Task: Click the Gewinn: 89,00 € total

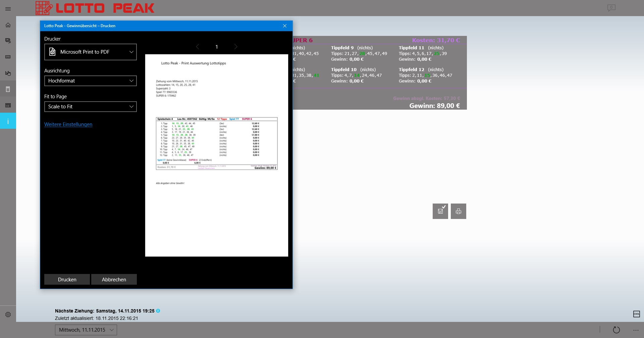Action: point(435,106)
